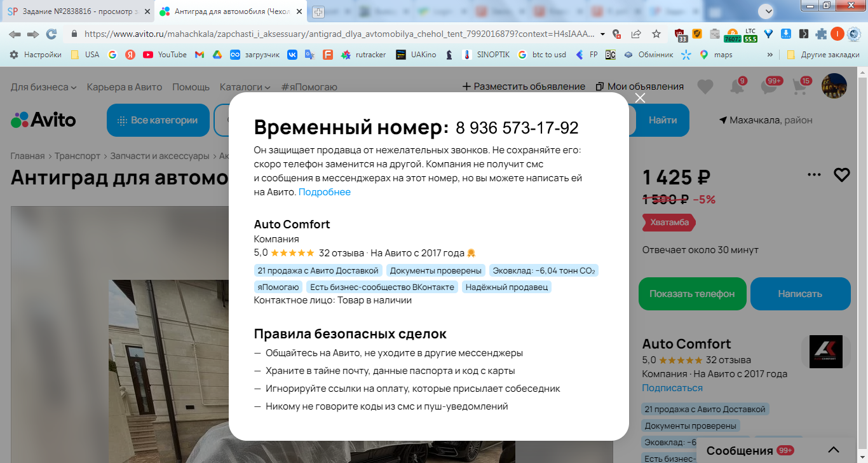Click Хватамба red badge

[669, 223]
